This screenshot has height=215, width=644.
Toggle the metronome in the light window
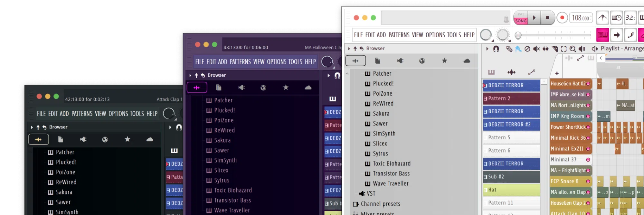click(602, 18)
